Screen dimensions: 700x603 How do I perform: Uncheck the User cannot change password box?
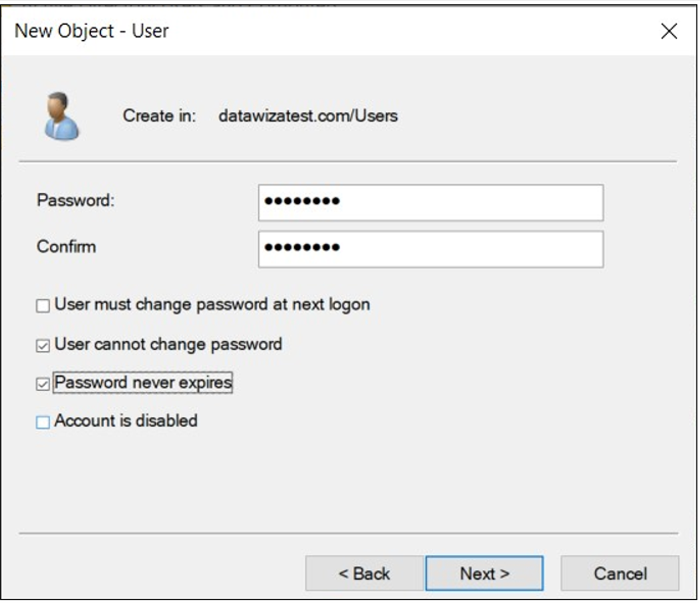pos(43,346)
